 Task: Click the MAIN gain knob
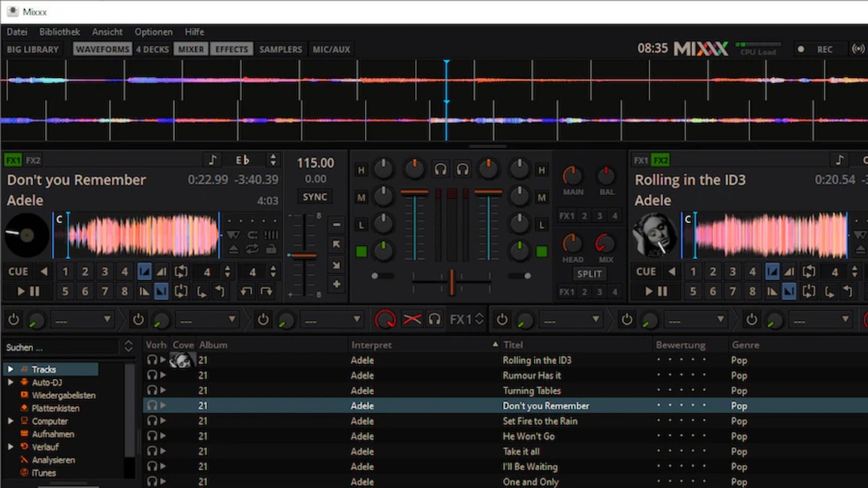tap(572, 176)
